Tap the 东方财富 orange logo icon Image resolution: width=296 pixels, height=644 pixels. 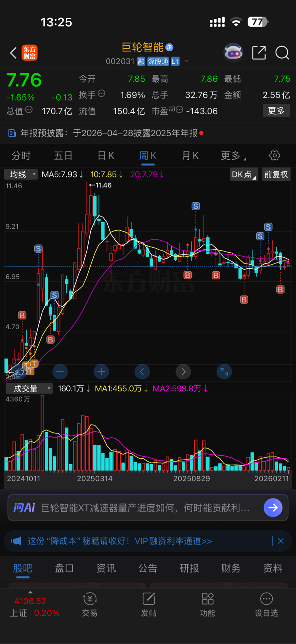[x=30, y=52]
